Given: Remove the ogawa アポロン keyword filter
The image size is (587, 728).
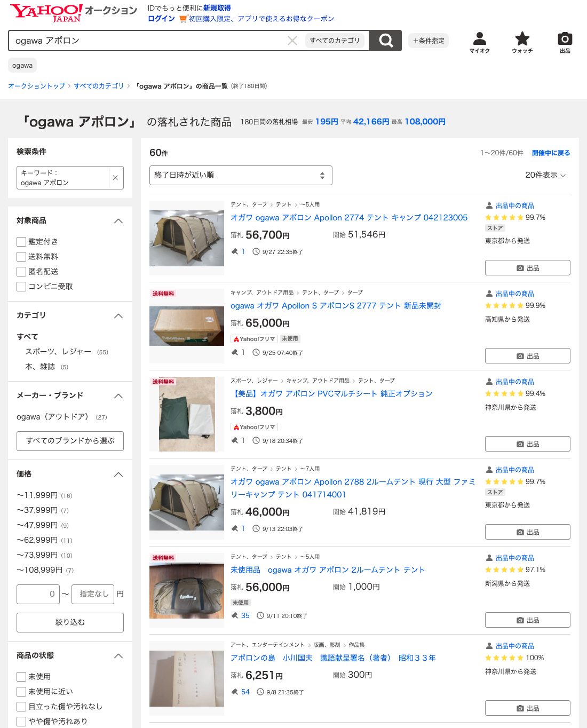Looking at the screenshot, I should pyautogui.click(x=115, y=178).
